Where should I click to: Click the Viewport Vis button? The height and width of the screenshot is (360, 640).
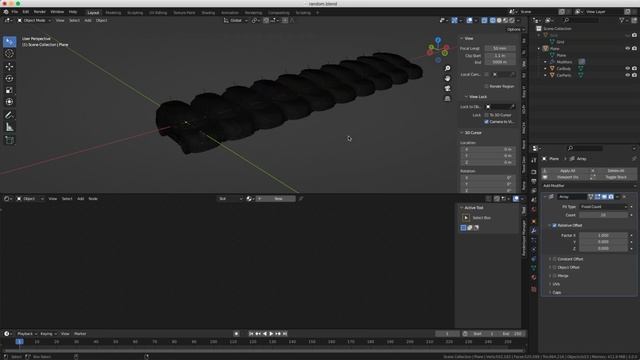tap(565, 177)
